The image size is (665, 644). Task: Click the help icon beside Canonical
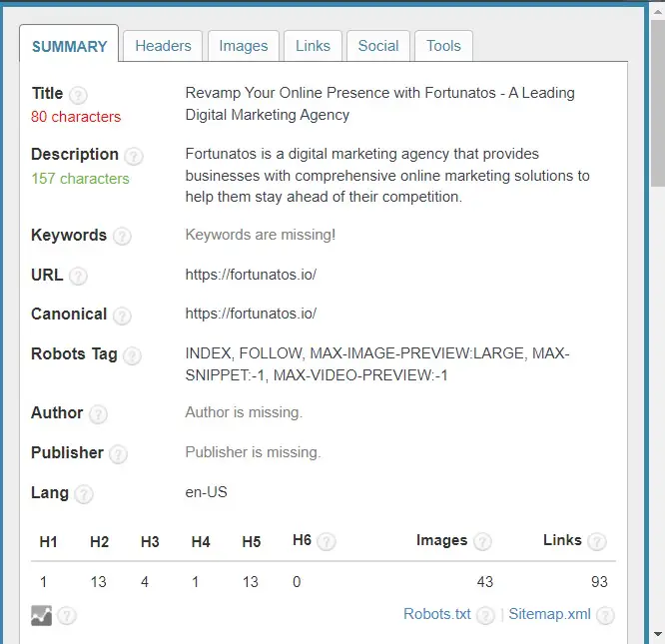tap(122, 316)
